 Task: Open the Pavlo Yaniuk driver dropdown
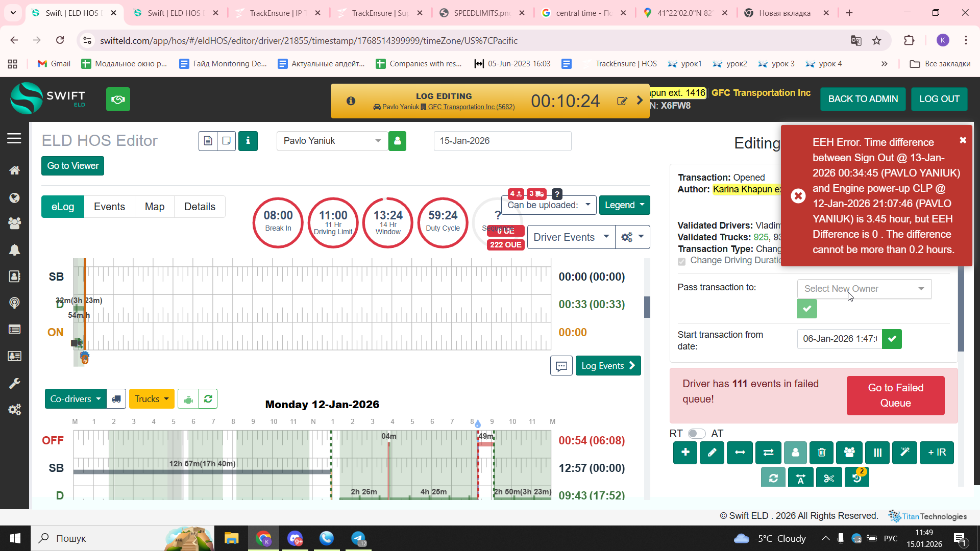pyautogui.click(x=332, y=141)
